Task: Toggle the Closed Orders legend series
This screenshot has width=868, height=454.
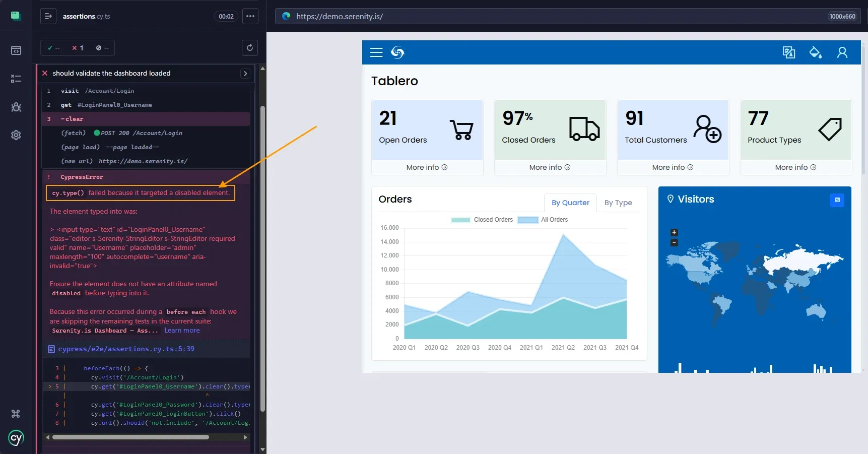Action: coord(482,220)
